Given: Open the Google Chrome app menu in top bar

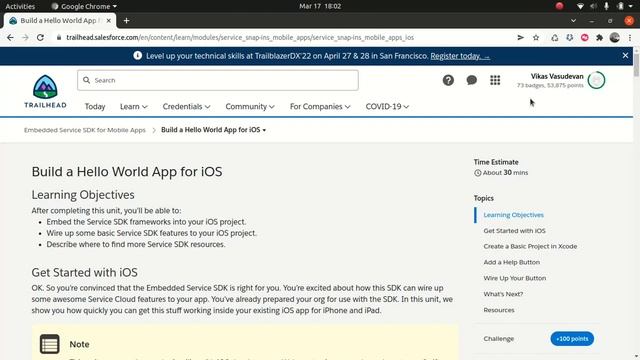Looking at the screenshot, I should click(x=84, y=6).
